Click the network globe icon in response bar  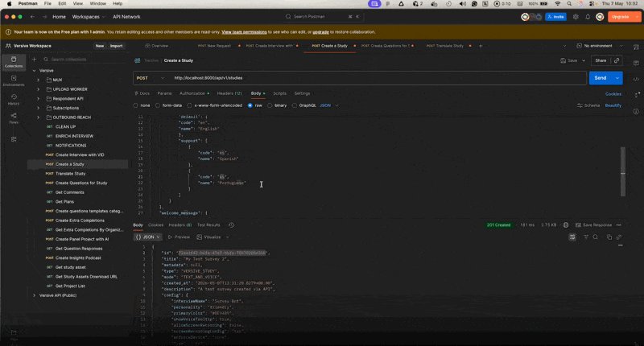point(566,225)
